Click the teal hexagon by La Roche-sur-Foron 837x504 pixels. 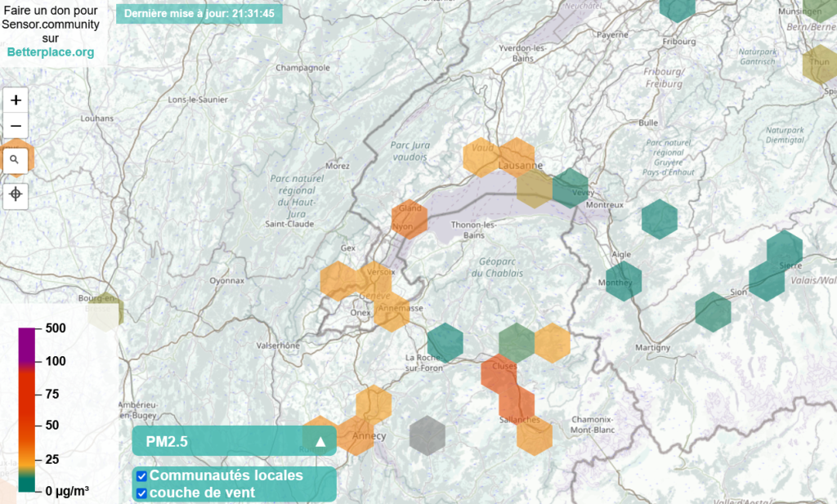click(x=445, y=341)
